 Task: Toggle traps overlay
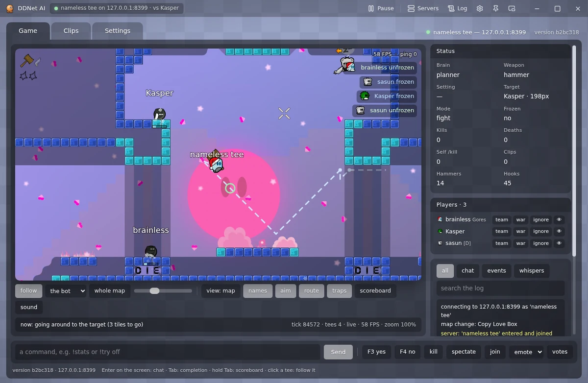pos(339,290)
